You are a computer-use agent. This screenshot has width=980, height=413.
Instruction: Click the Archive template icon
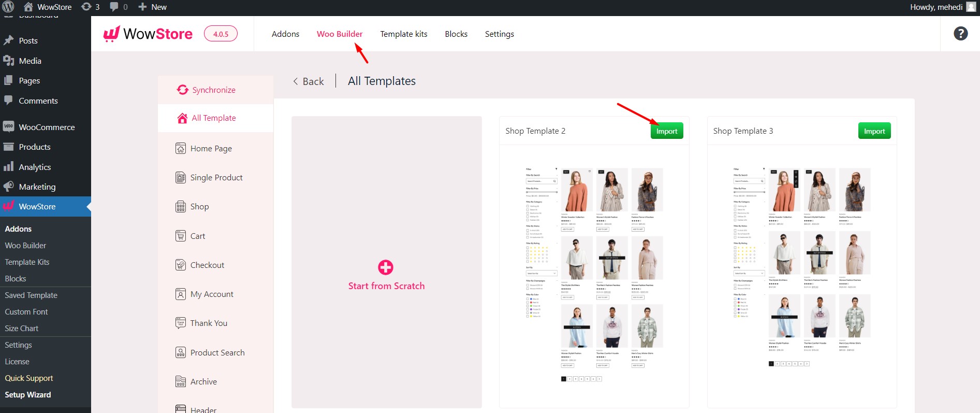click(x=180, y=382)
